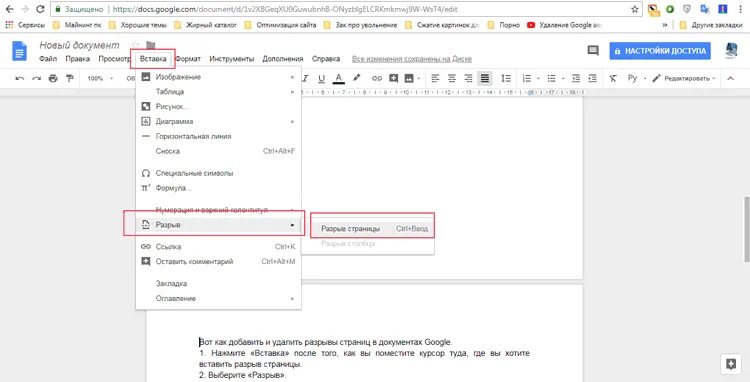Viewport: 750px width, 382px height.
Task: Select Закладка in the Insert menu
Action: click(x=219, y=284)
